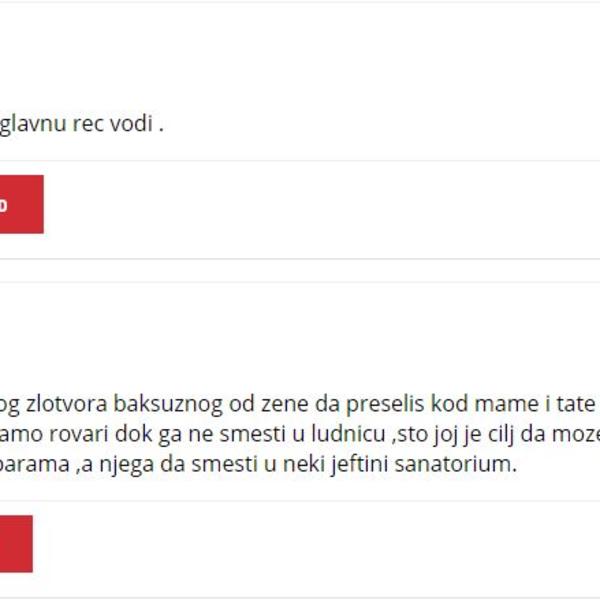Image resolution: width=600 pixels, height=600 pixels.
Task: Click the word 'sanatorium' in the last line
Action: 463,464
